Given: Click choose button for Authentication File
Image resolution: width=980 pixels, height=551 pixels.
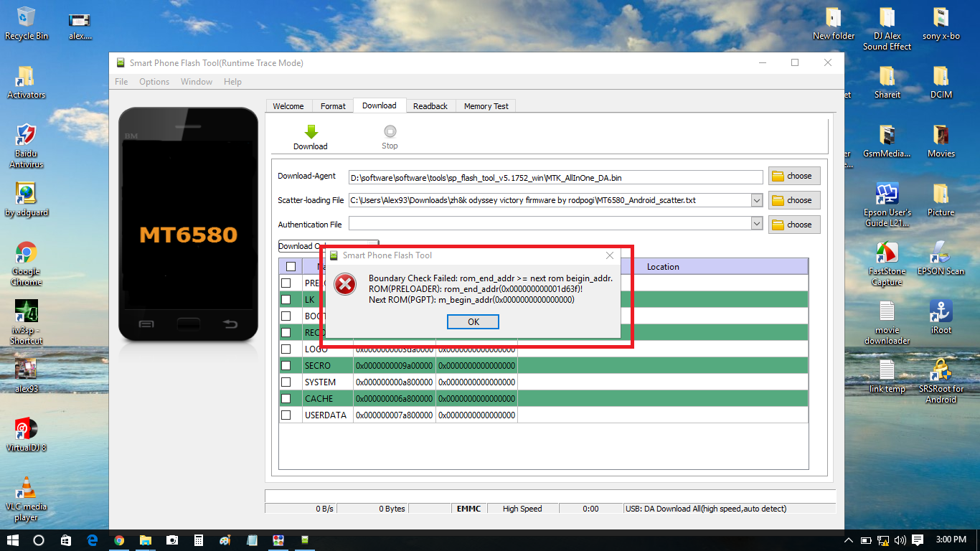Looking at the screenshot, I should [x=794, y=225].
